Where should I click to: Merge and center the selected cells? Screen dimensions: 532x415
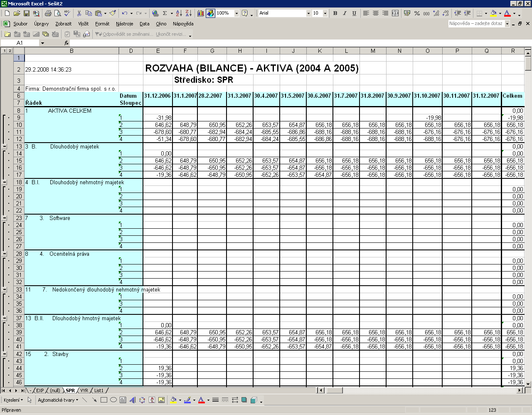click(395, 13)
